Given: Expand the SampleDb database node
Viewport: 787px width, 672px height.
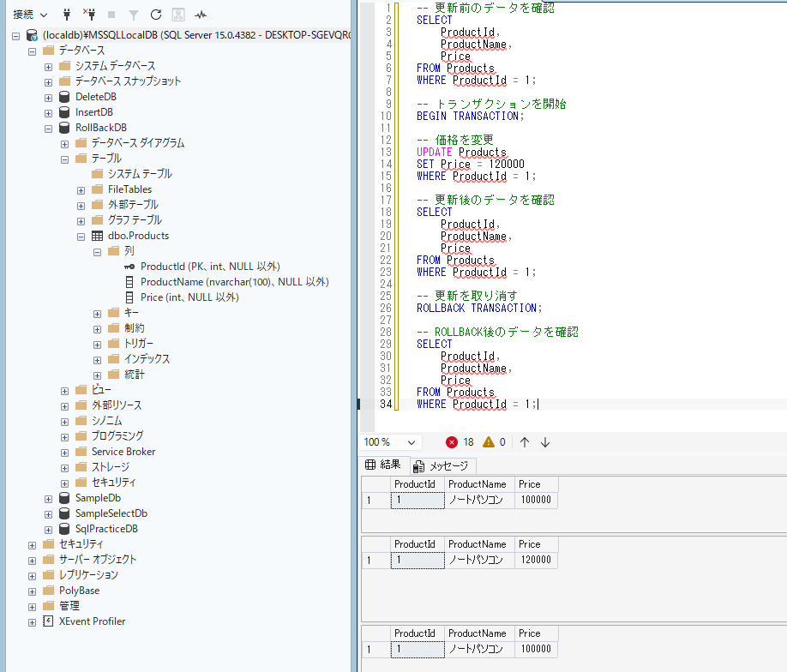Looking at the screenshot, I should point(48,500).
